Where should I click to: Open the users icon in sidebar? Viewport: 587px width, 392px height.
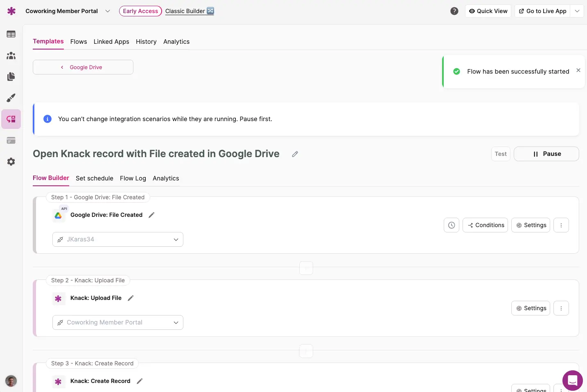(x=11, y=56)
